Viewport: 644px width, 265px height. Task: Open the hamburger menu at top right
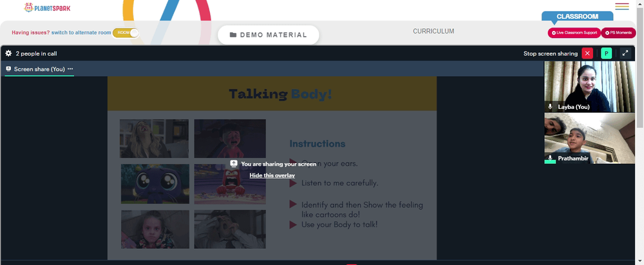click(622, 6)
